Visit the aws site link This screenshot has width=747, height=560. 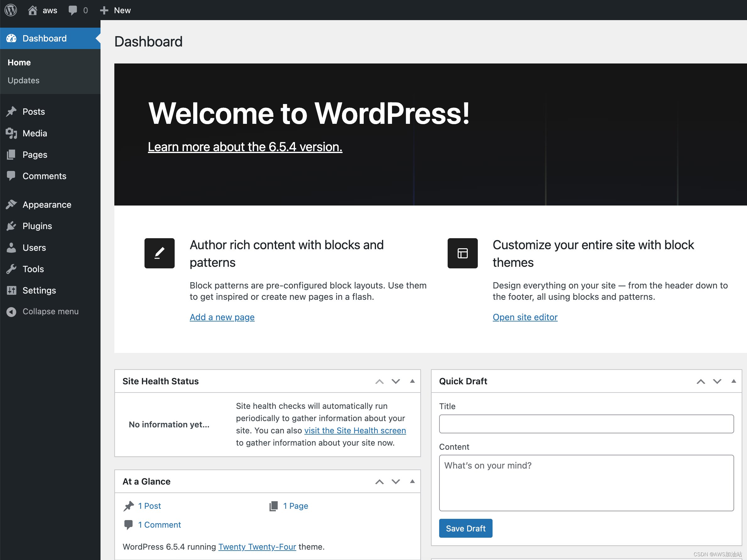(43, 10)
